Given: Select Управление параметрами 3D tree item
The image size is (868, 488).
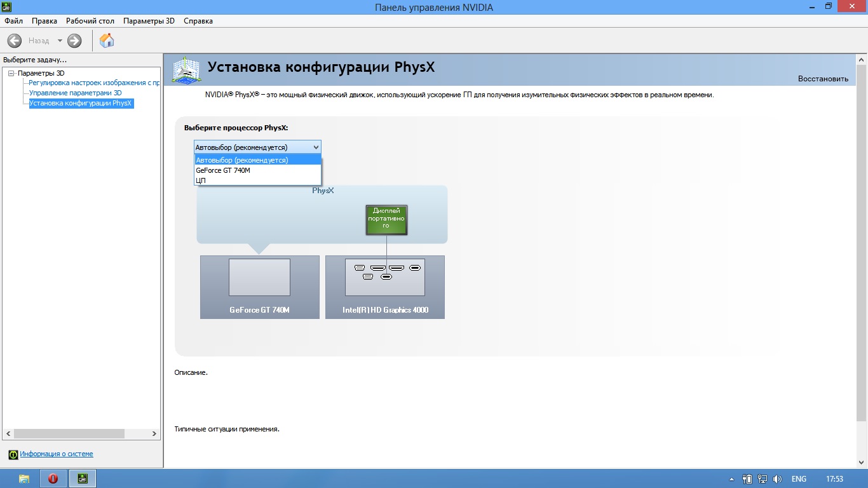Looking at the screenshot, I should [x=75, y=93].
